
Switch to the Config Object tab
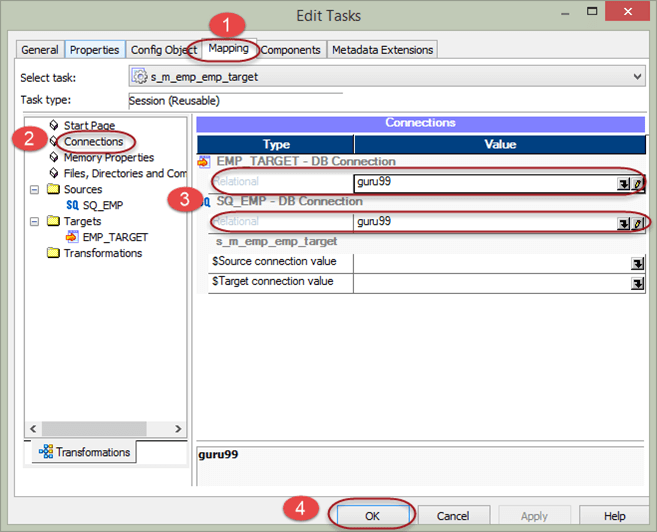pos(162,50)
